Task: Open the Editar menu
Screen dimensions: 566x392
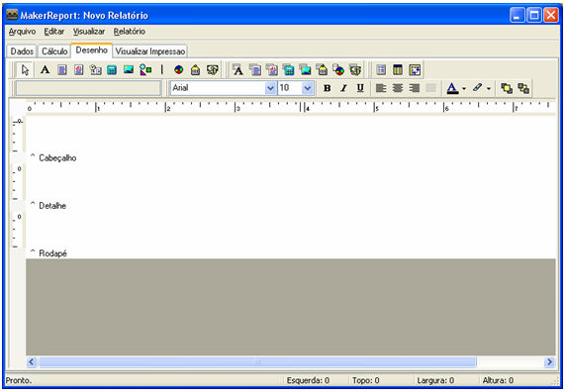Action: [x=54, y=32]
